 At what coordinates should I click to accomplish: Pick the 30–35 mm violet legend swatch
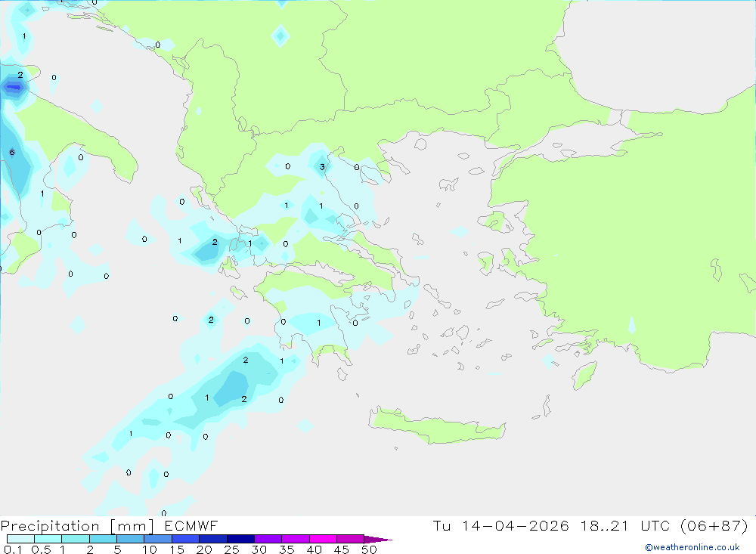(x=268, y=539)
